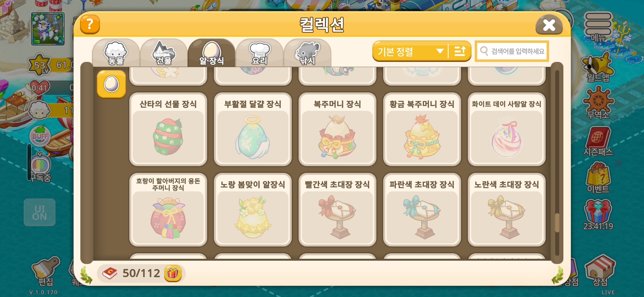Click the collection list scrollbar thumb
644x297 pixels.
557,223
